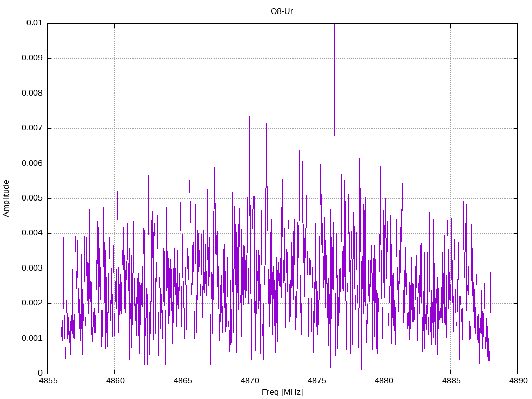Click the 0.009 y-axis tick label

[32, 58]
